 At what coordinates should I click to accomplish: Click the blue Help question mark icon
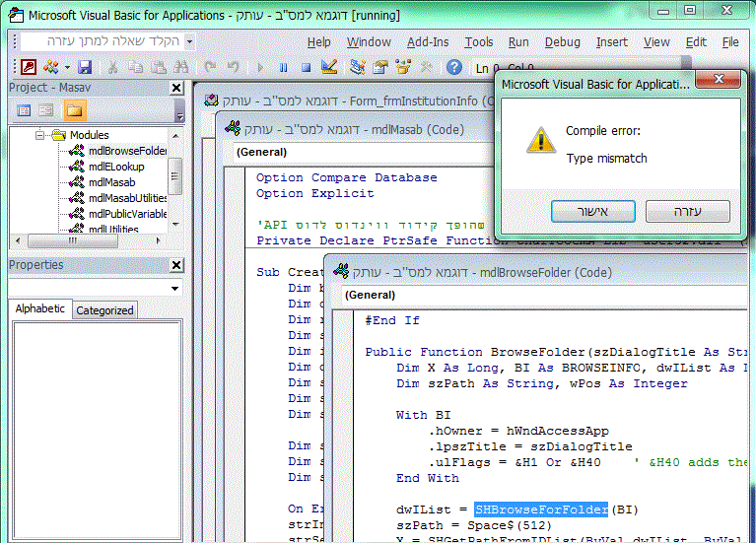(453, 67)
